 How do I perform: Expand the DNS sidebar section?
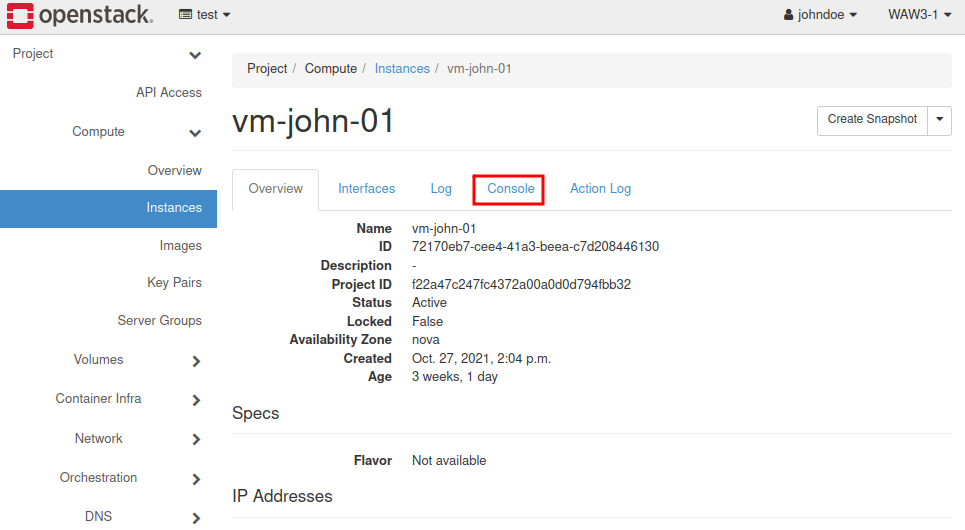click(x=195, y=518)
